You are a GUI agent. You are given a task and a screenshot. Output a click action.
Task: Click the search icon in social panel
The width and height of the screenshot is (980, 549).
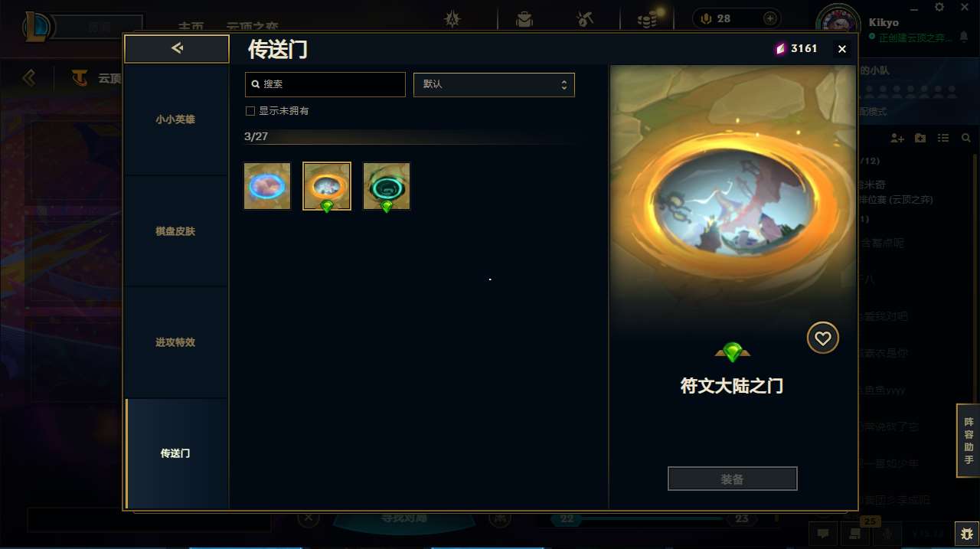[965, 138]
